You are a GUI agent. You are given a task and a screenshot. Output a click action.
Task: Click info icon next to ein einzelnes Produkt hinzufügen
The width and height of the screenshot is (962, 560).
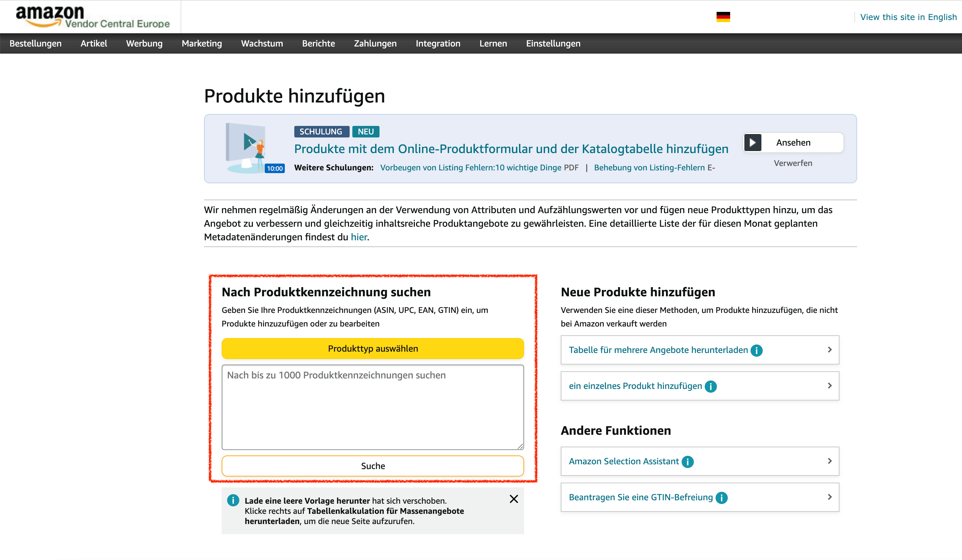711,386
